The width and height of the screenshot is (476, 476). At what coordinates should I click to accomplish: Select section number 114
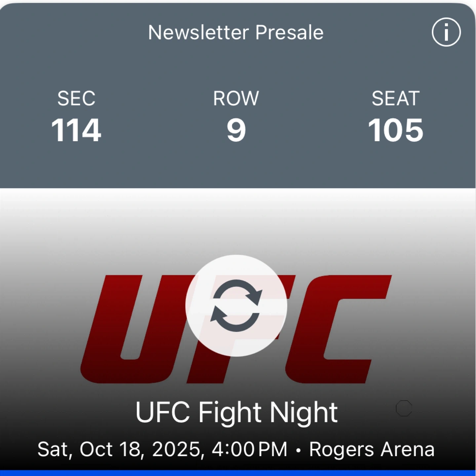(x=76, y=130)
